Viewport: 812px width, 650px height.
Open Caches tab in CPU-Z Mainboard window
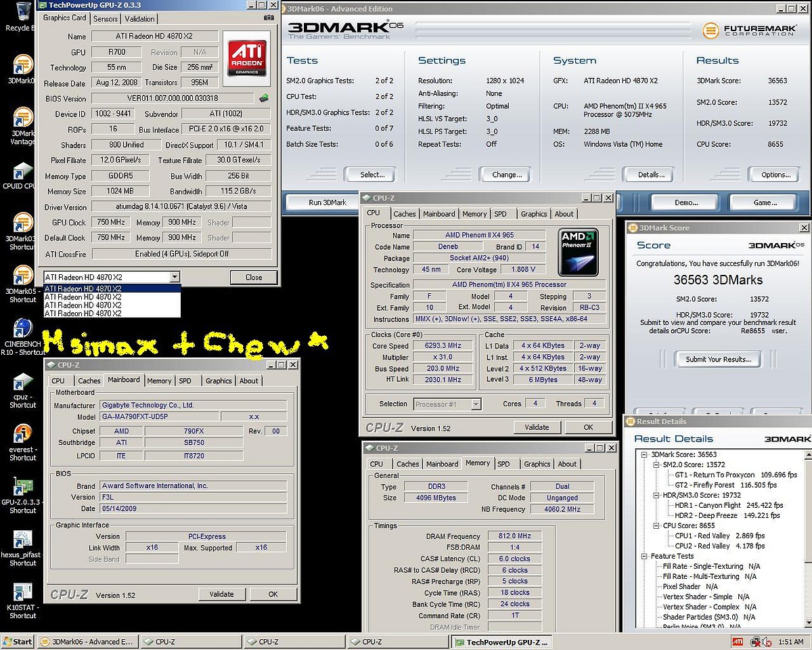pos(89,381)
